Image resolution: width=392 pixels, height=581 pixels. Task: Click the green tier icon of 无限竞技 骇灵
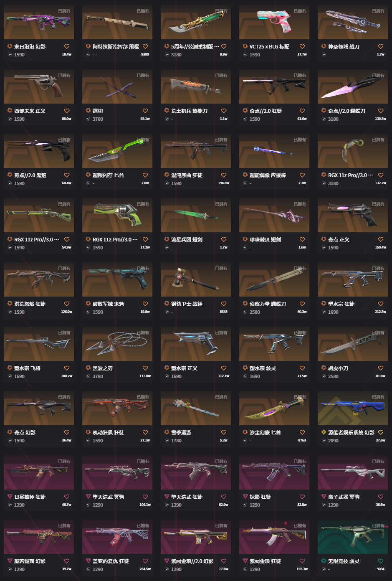point(324,561)
